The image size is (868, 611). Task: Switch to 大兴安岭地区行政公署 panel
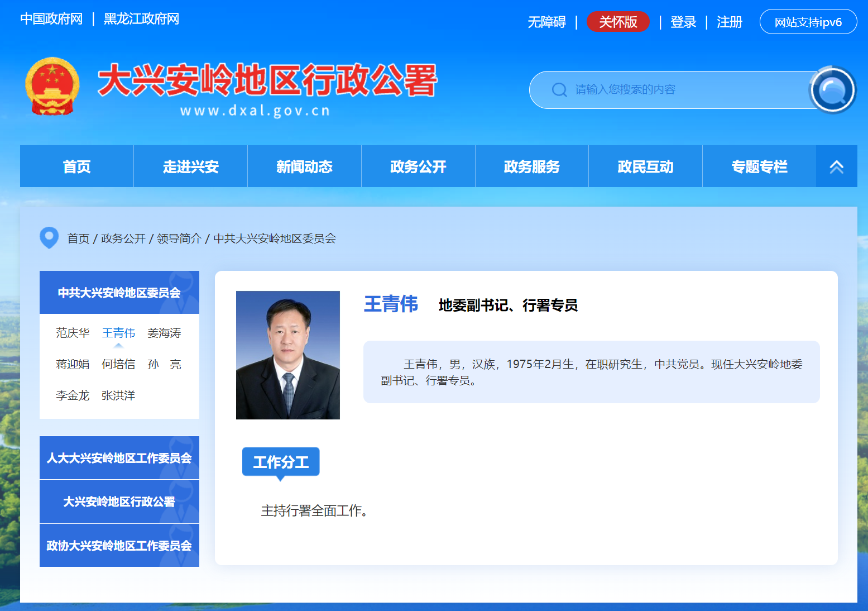pos(119,502)
